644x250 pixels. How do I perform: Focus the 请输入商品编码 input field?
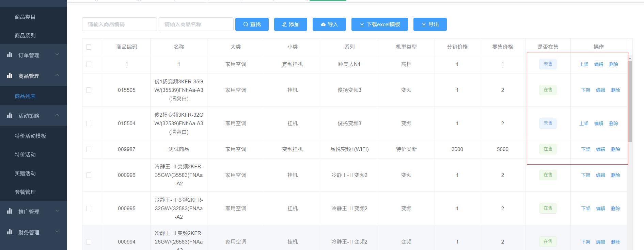click(x=120, y=24)
